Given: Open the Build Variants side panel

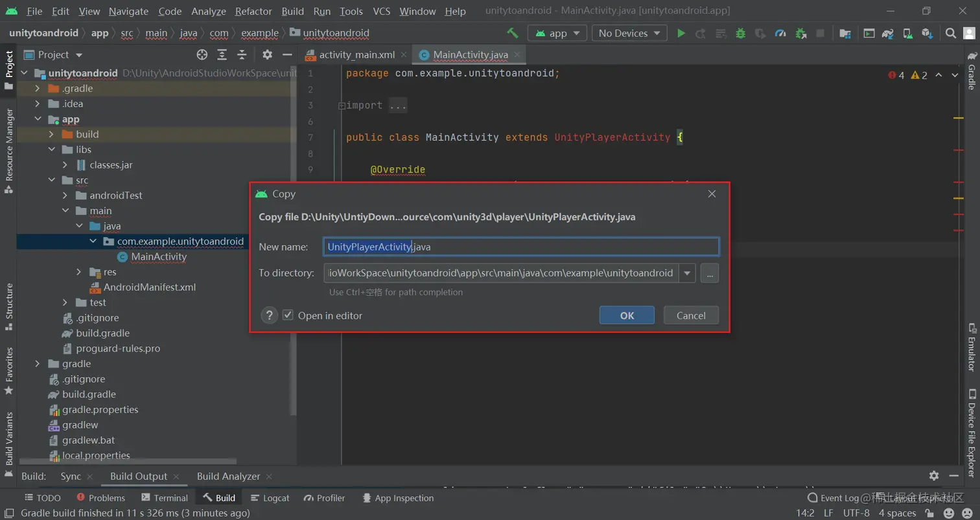Looking at the screenshot, I should tap(9, 444).
